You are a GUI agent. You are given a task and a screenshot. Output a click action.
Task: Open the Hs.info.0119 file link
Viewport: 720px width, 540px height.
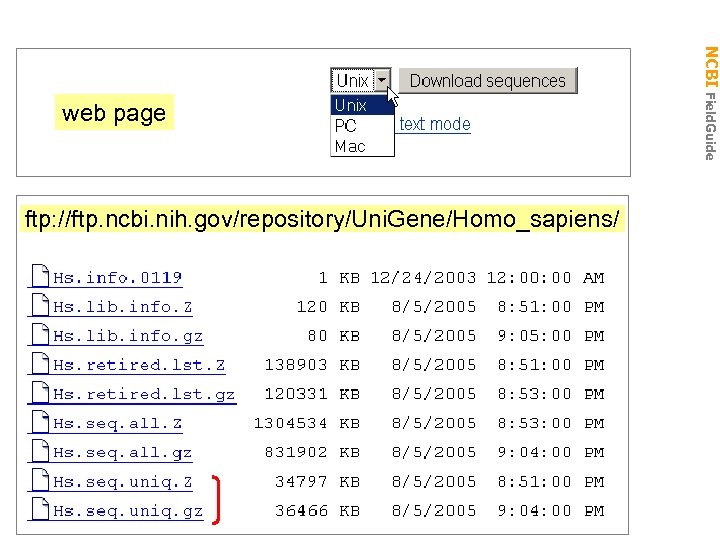118,278
